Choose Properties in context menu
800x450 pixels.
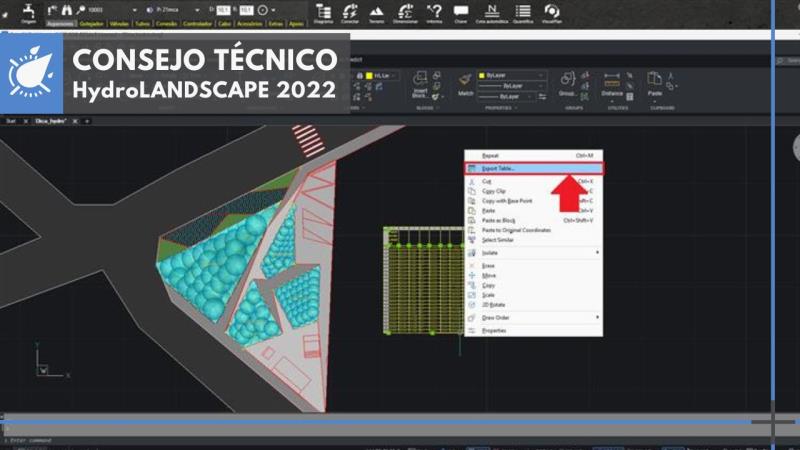(533, 331)
